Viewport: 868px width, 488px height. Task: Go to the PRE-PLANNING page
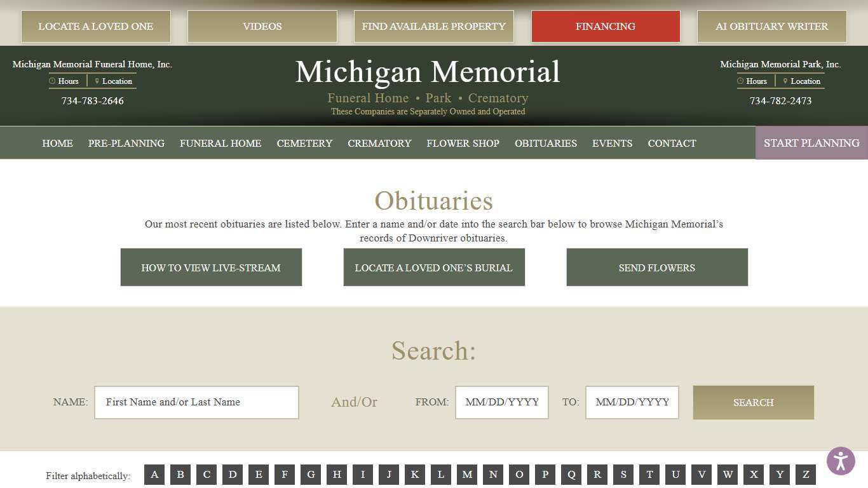pyautogui.click(x=126, y=143)
